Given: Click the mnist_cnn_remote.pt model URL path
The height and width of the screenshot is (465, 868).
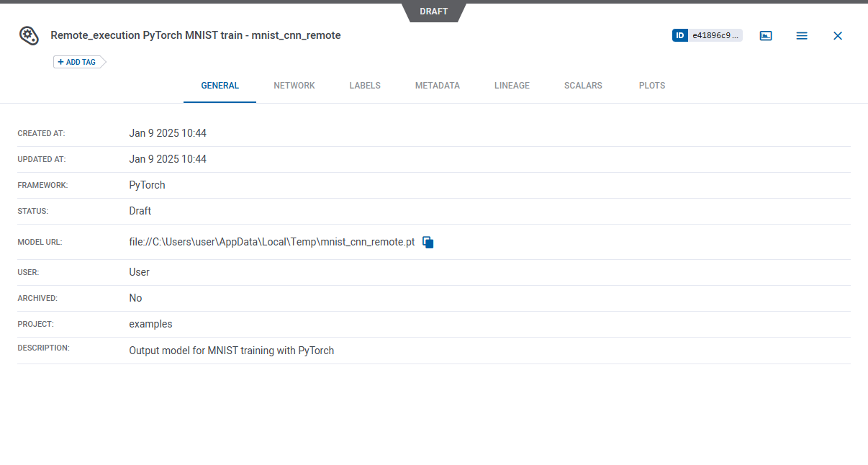Looking at the screenshot, I should [x=272, y=243].
